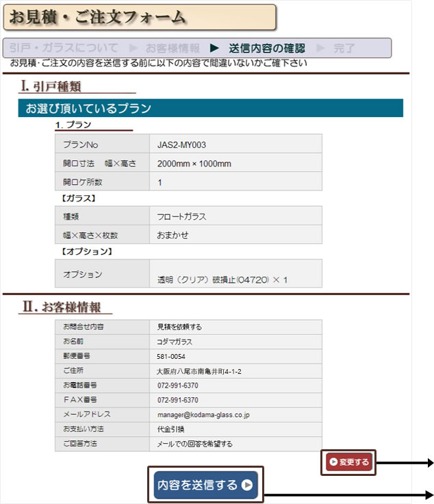Select the 完了 step in breadcrumb

pyautogui.click(x=344, y=48)
